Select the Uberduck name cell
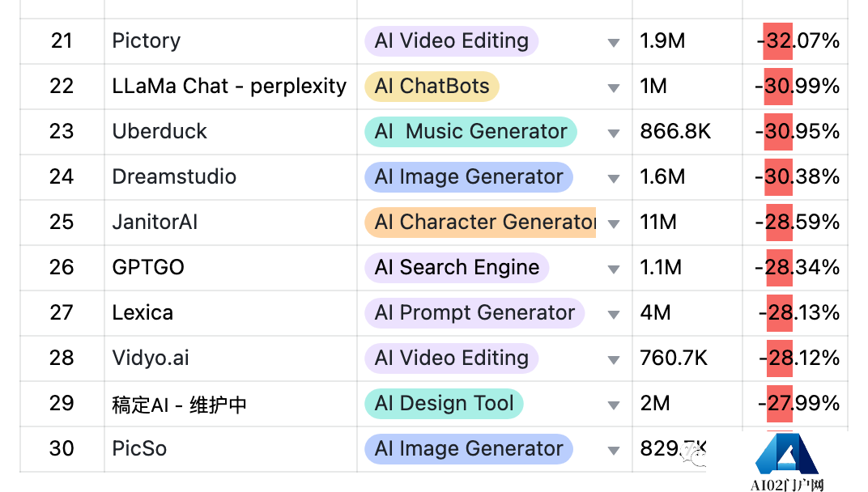Image resolution: width=868 pixels, height=492 pixels. pos(231,132)
